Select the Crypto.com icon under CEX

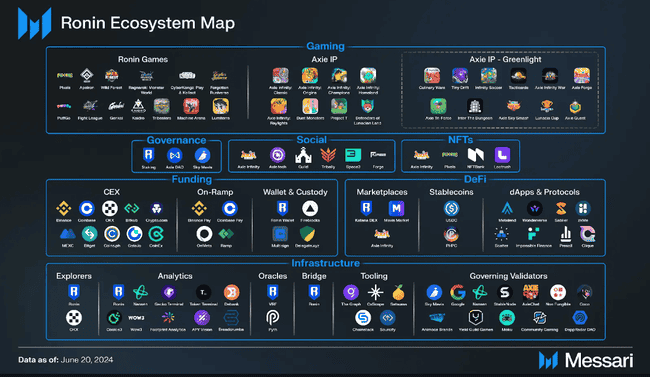tap(156, 208)
